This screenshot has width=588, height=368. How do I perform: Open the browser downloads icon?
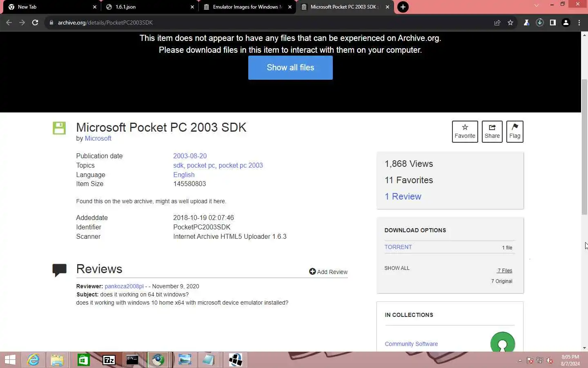(x=539, y=22)
